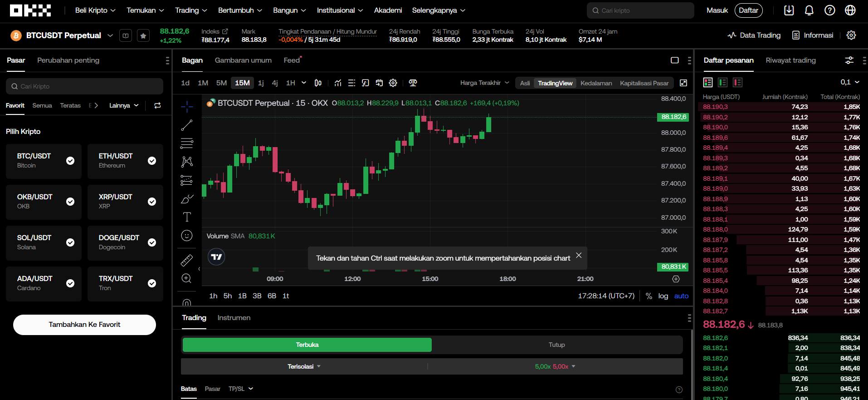Open the emoji sticker tool
Screen dimensions: 868x400
coord(187,236)
